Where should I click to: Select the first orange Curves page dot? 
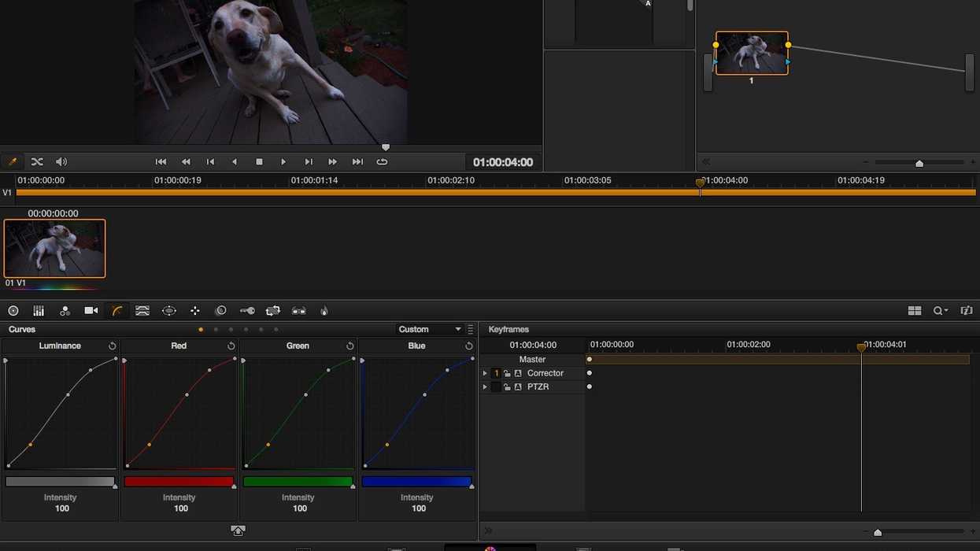201,330
